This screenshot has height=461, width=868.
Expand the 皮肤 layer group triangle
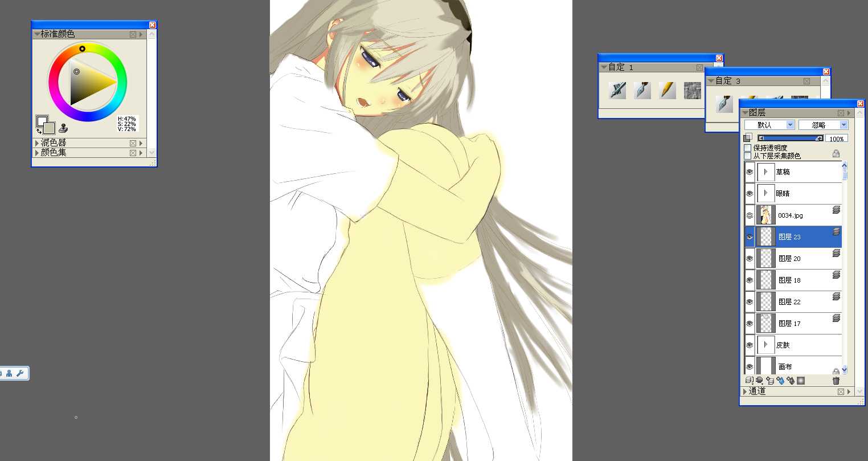point(766,345)
